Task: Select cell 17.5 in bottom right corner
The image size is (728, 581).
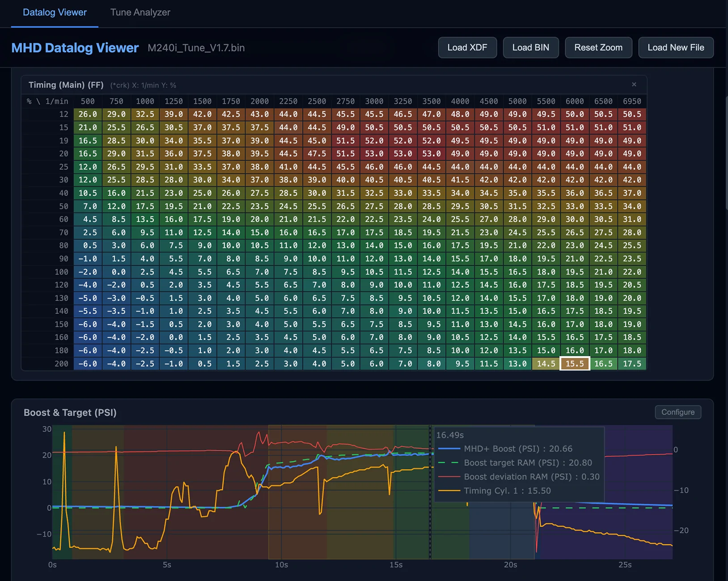Action: pyautogui.click(x=632, y=363)
